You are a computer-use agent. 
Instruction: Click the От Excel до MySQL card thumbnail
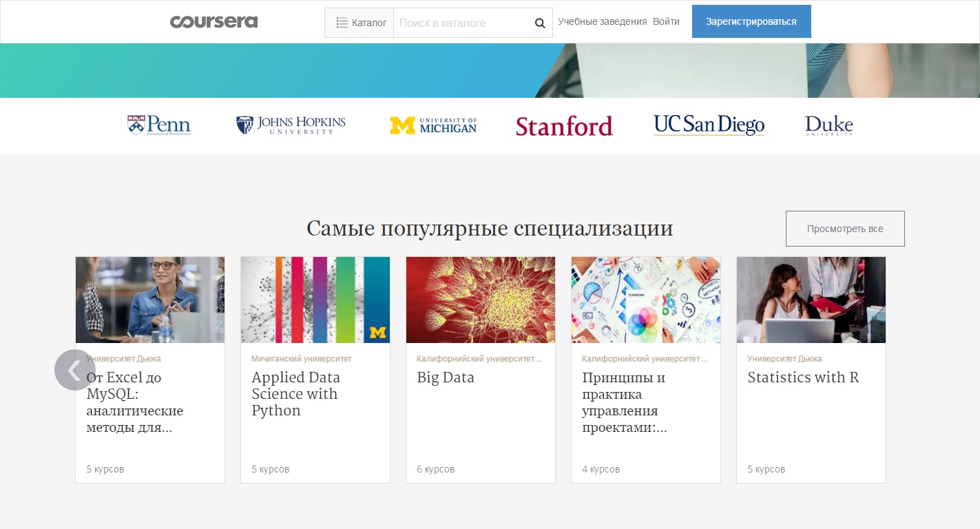149,300
